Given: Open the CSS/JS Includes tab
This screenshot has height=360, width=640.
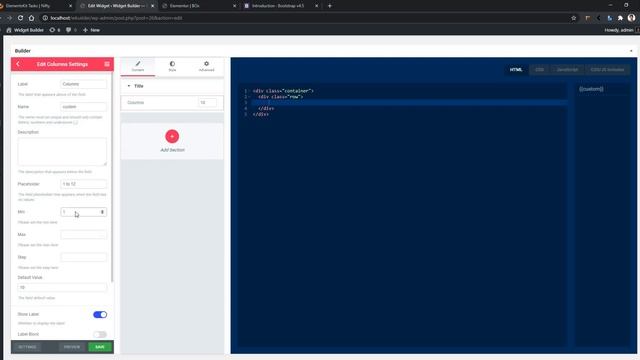Looking at the screenshot, I should tap(607, 70).
